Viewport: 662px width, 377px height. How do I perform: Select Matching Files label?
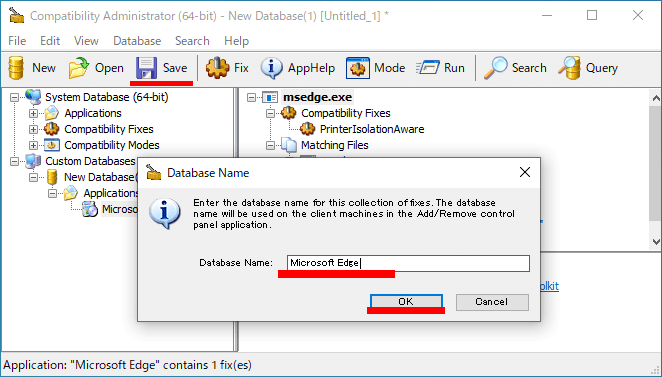[334, 145]
